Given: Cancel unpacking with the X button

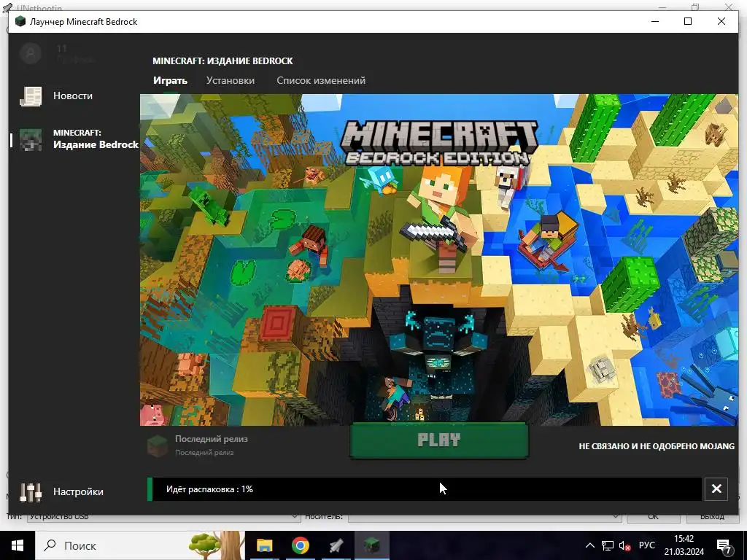Looking at the screenshot, I should [716, 489].
